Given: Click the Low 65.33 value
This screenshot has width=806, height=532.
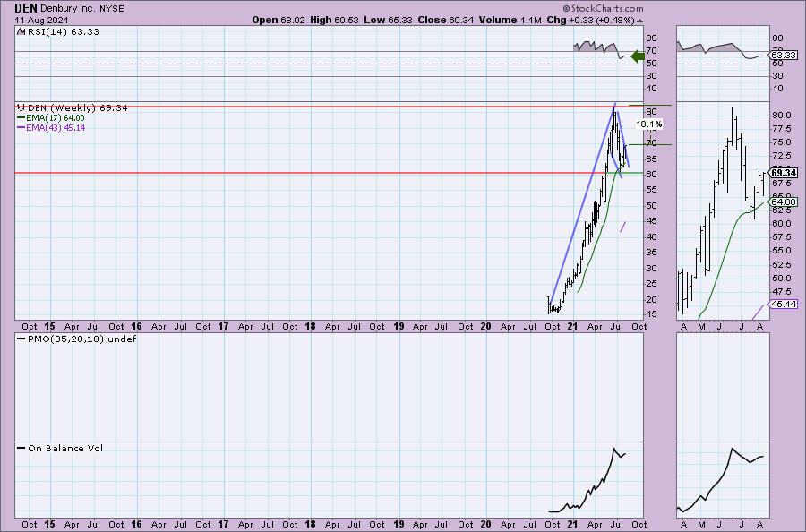Looking at the screenshot, I should click(388, 20).
